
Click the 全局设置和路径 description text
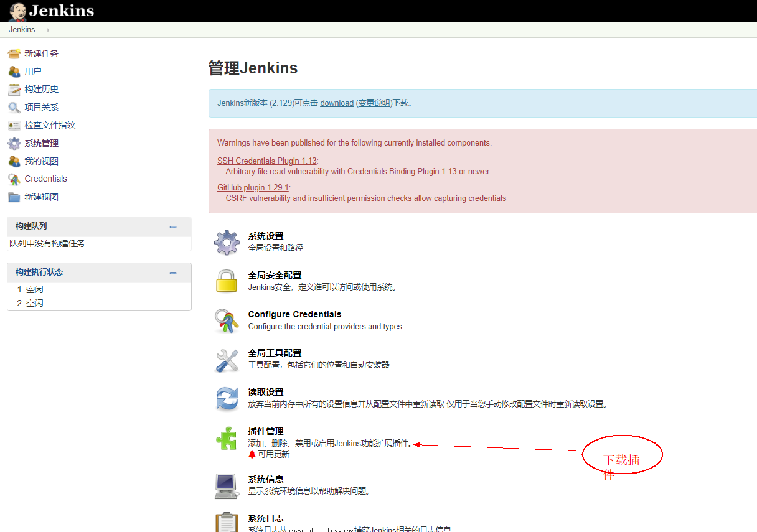click(276, 248)
